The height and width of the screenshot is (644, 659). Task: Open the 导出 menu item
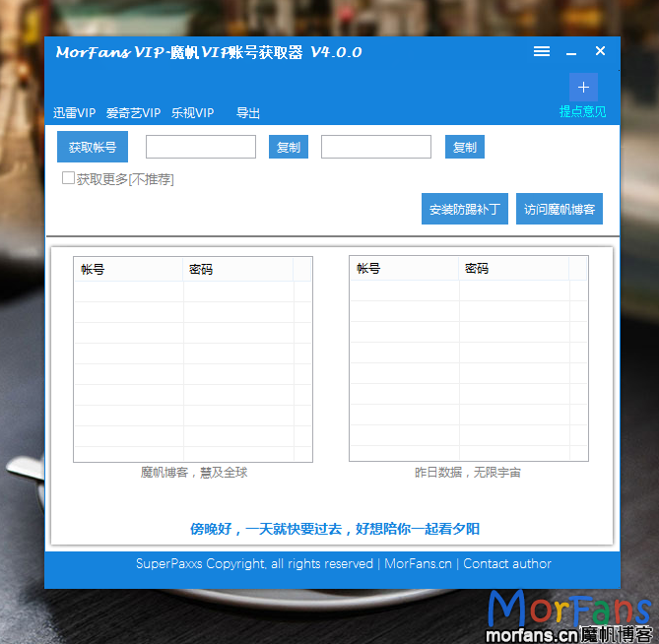click(248, 113)
